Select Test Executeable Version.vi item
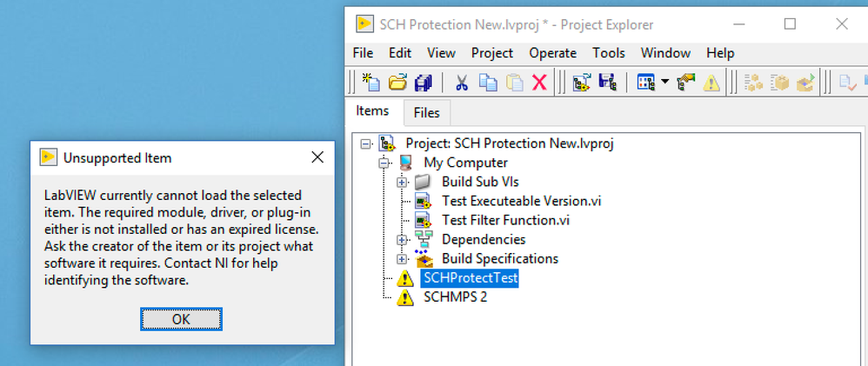Image resolution: width=868 pixels, height=366 pixels. click(521, 201)
